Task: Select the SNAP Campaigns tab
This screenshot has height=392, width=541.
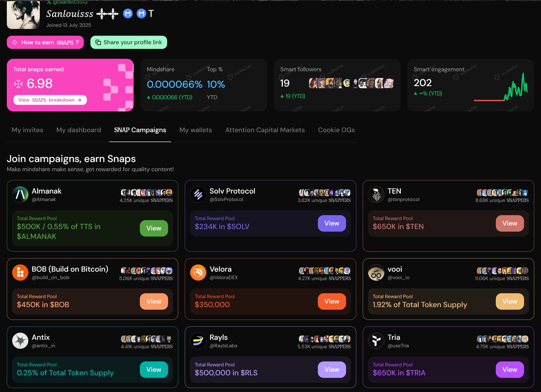Action: (140, 130)
